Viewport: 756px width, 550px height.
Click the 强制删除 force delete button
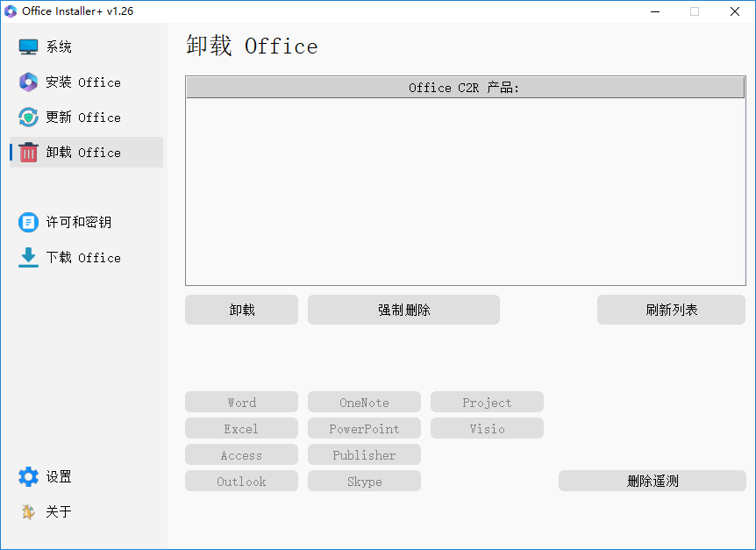(x=403, y=309)
